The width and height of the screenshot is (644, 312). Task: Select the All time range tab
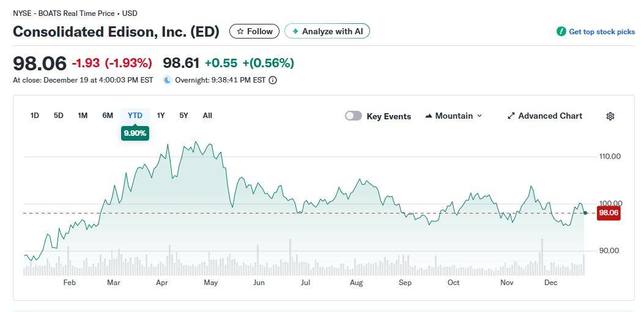(207, 116)
